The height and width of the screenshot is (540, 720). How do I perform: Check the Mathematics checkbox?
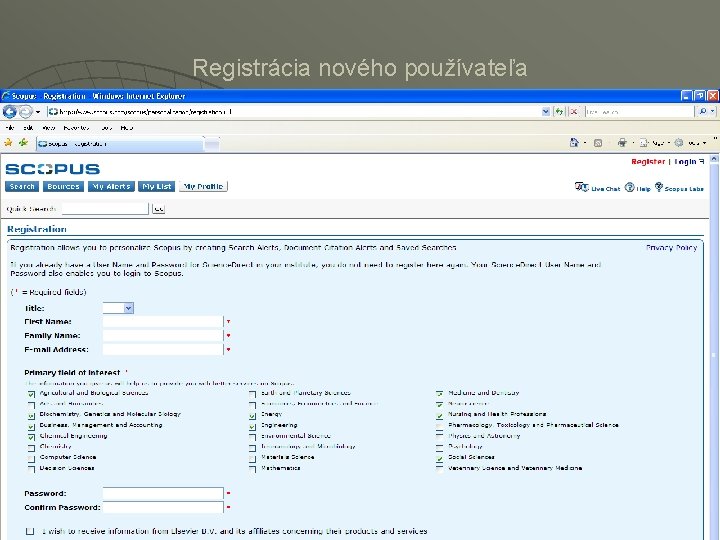pos(253,469)
